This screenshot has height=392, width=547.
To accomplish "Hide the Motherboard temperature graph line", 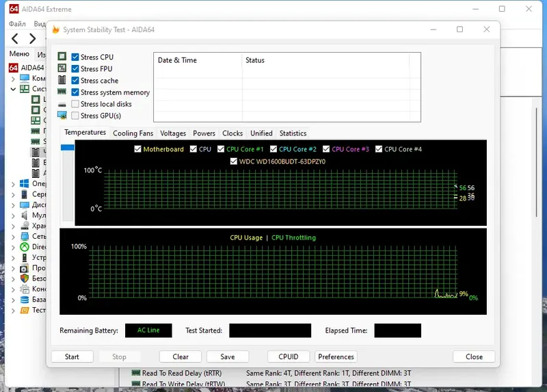I will coord(138,149).
